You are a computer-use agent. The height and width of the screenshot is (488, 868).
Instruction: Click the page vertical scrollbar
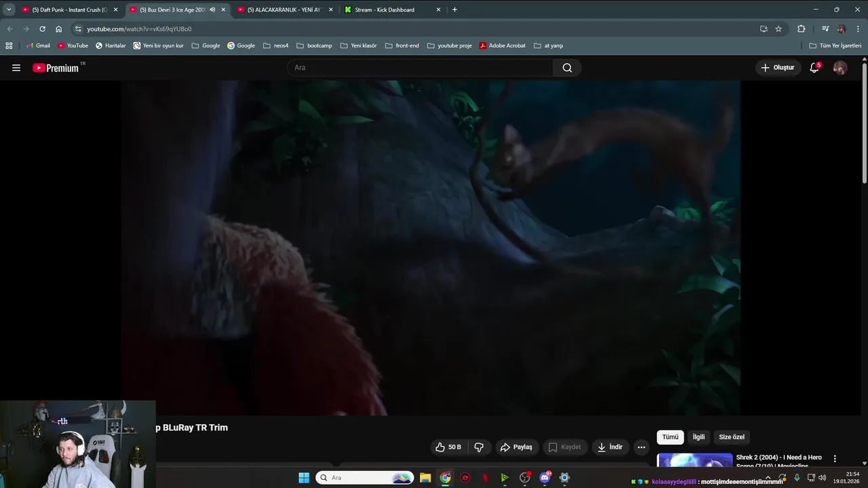point(864,122)
